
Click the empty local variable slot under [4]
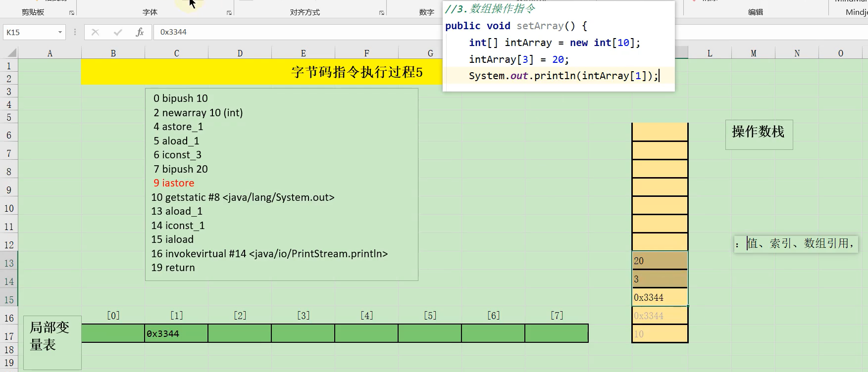[x=366, y=333]
